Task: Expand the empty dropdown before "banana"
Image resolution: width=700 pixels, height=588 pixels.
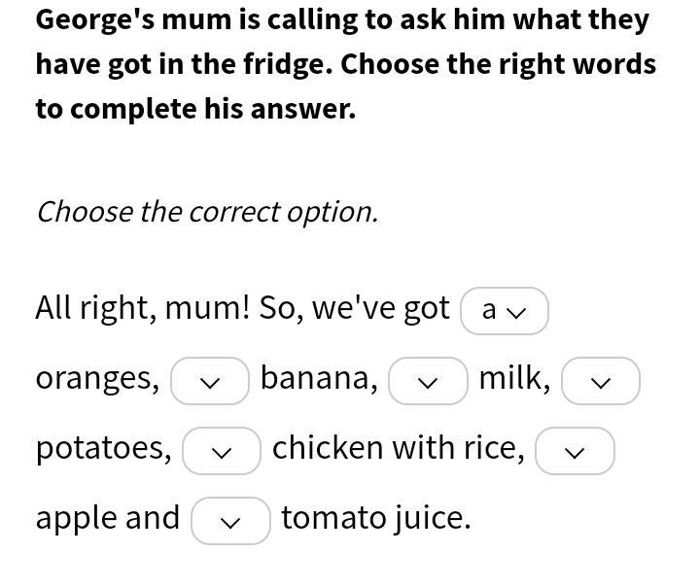Action: tap(210, 381)
